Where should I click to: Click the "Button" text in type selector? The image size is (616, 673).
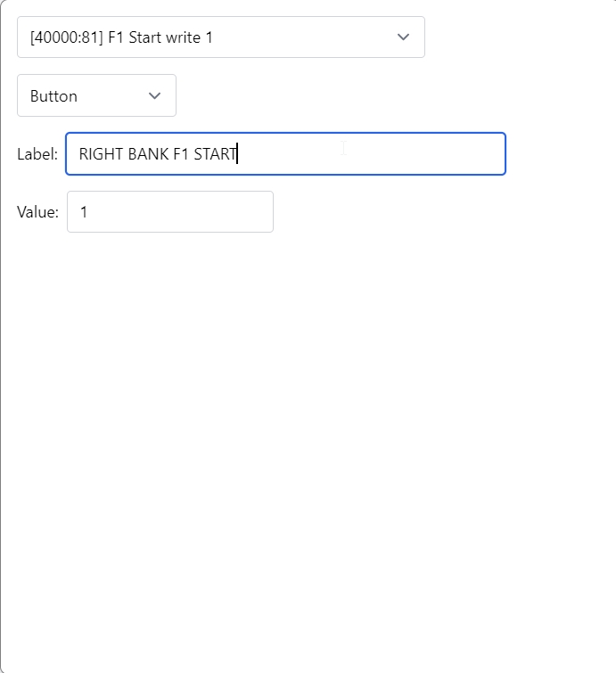(x=53, y=96)
